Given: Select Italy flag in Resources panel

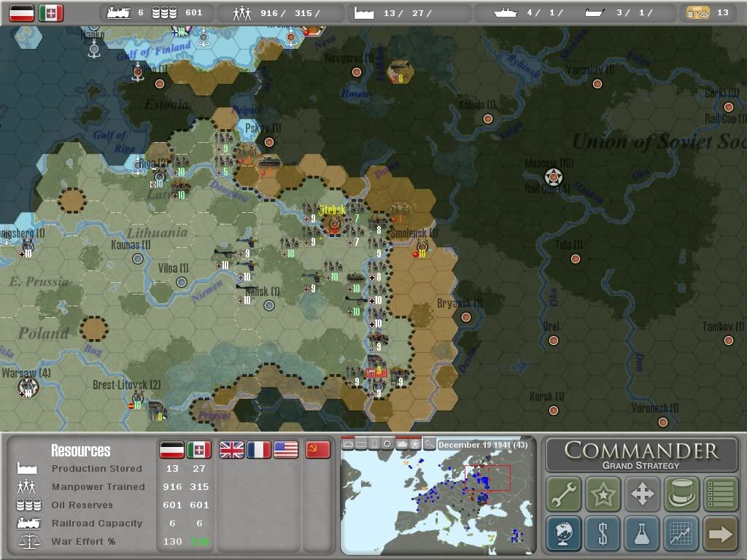Looking at the screenshot, I should (x=199, y=449).
